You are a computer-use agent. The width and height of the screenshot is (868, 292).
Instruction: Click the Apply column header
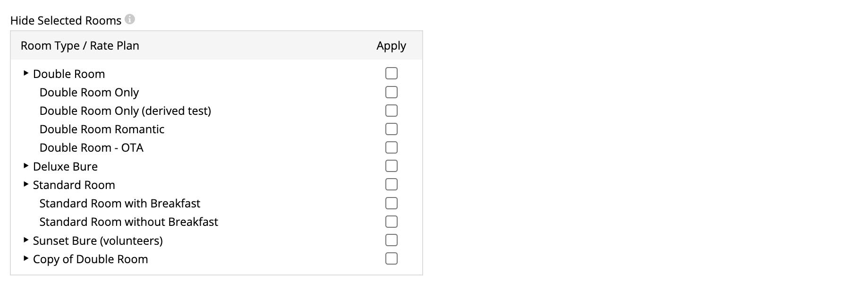click(391, 46)
